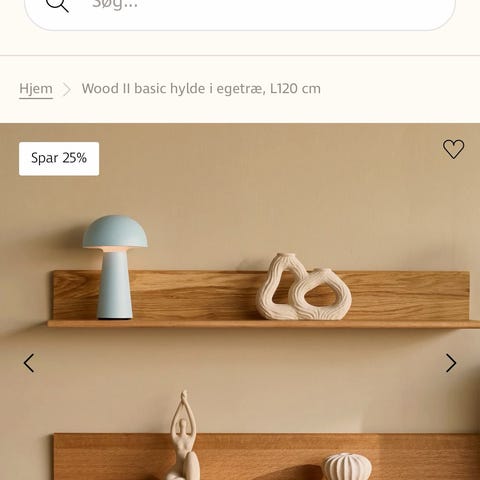Click the yoga pose figurine

(x=184, y=436)
